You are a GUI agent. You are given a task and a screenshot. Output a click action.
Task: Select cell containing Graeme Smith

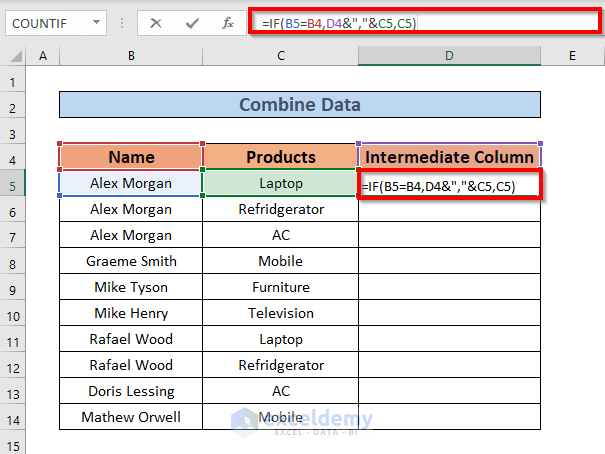[131, 262]
